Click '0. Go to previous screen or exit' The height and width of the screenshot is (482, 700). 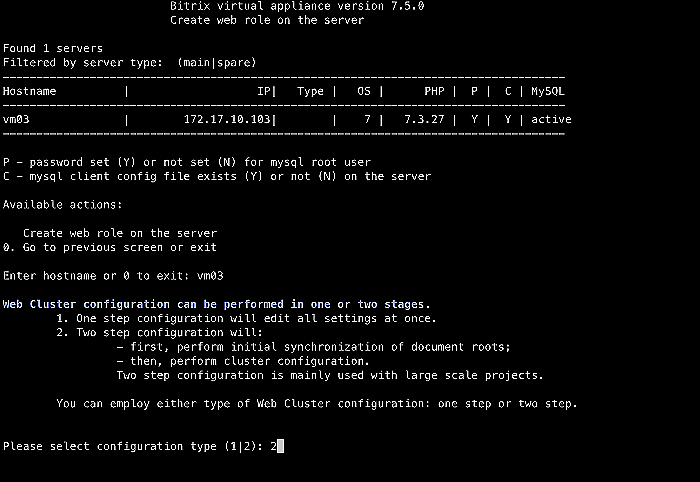point(110,247)
